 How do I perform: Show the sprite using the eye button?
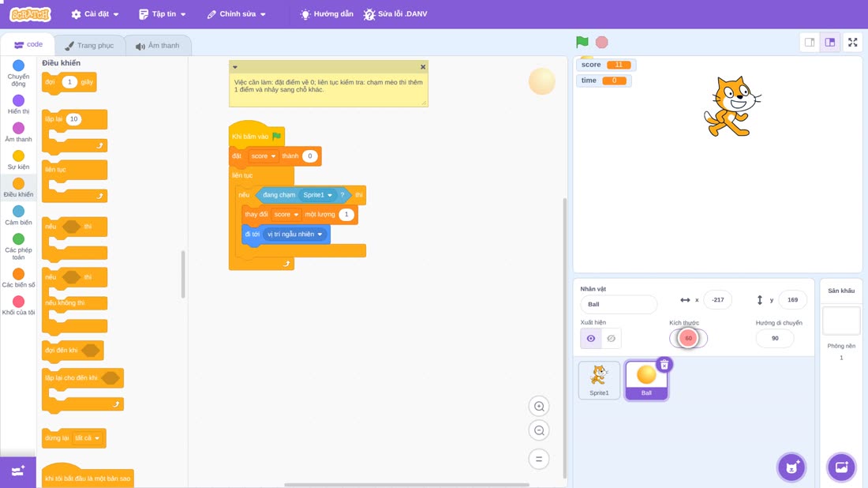tap(591, 339)
